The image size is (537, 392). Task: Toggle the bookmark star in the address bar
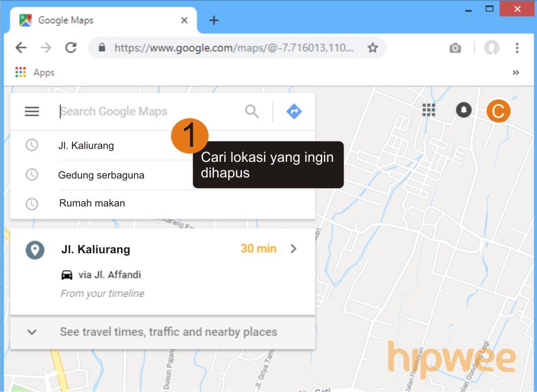(373, 48)
